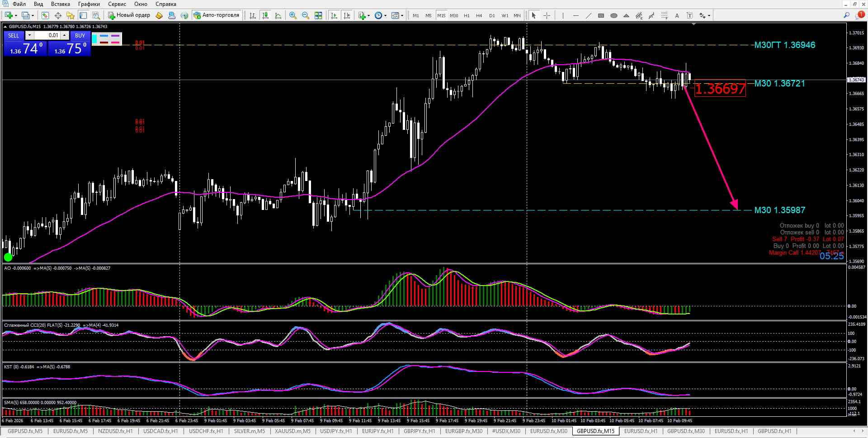Viewport: 868px width, 438px height.
Task: Collapse the one-click trading panel triangle
Action: [x=5, y=27]
